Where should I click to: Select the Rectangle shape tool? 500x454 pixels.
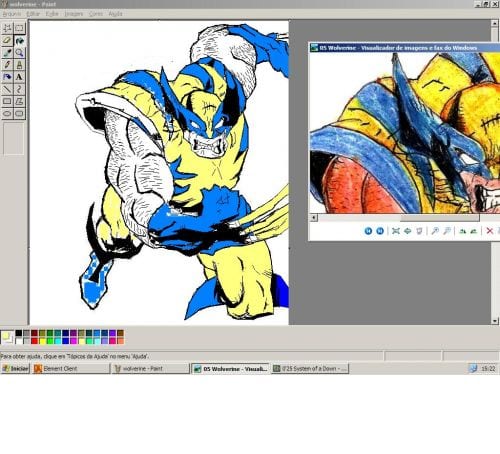[x=7, y=101]
